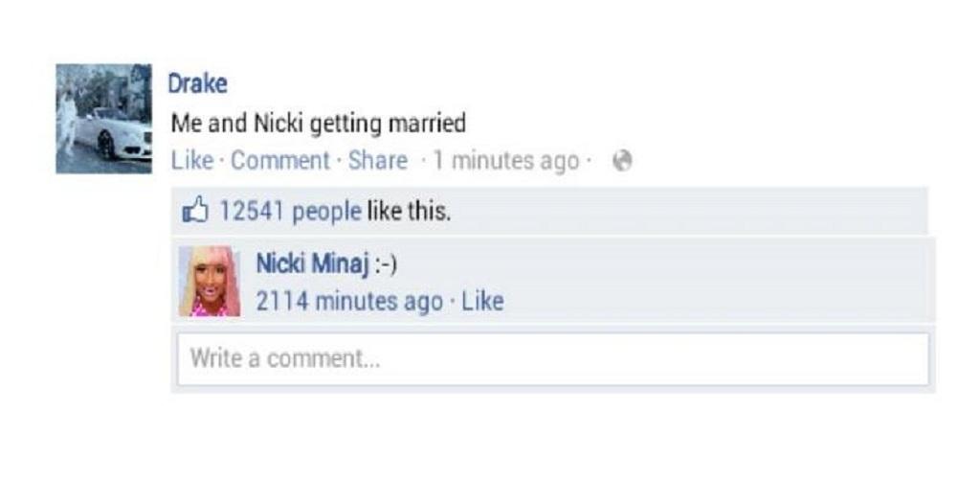Share Drake's post via the Share link
Viewport: 980px width, 479px height.
[377, 161]
